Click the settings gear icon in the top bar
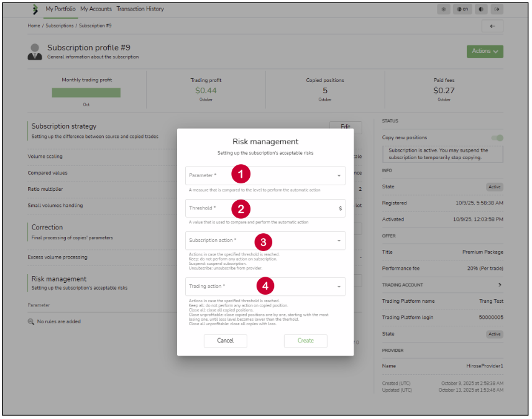 pyautogui.click(x=444, y=9)
